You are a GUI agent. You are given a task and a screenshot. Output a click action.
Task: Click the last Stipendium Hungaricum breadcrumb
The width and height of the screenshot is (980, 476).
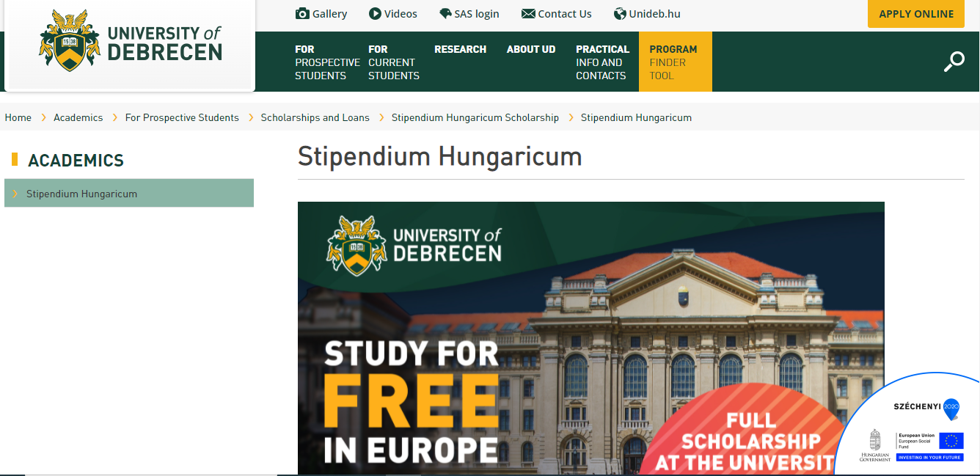coord(636,117)
